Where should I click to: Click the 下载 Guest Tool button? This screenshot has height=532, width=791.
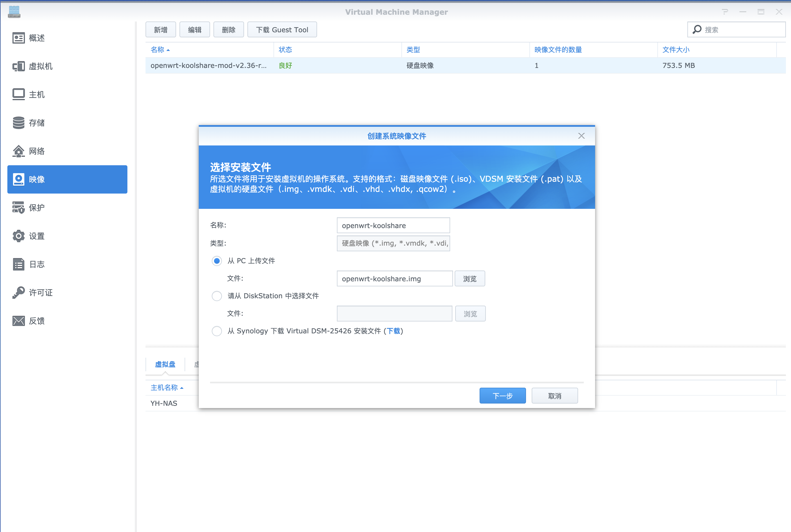point(282,29)
